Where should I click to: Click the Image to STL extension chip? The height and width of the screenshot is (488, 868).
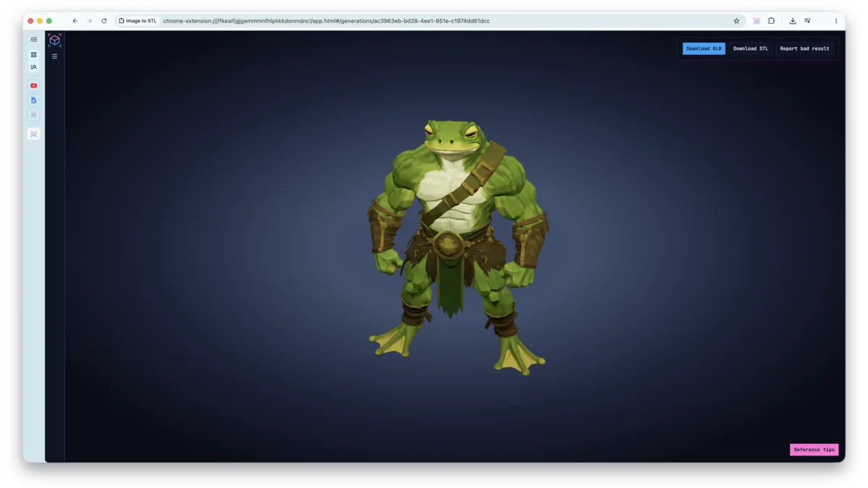coord(137,21)
